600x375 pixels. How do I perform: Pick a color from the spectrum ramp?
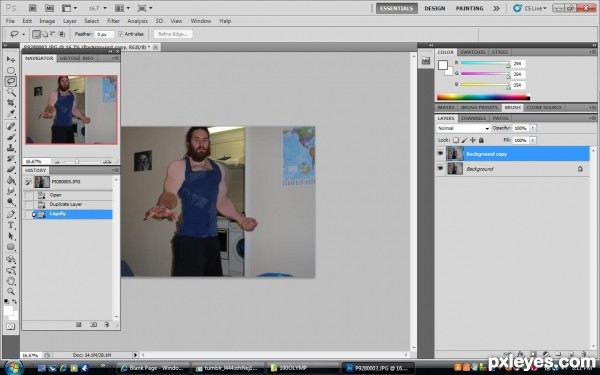483,97
